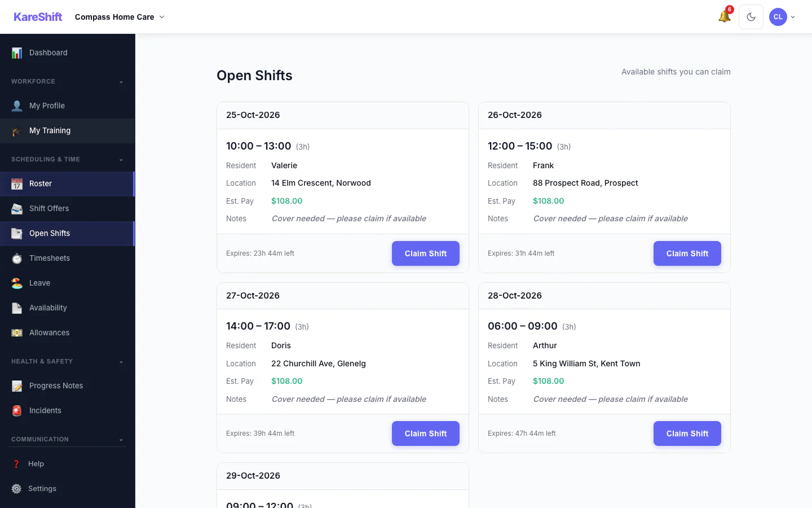812x508 pixels.
Task: Claim the 25-Oct-2026 shift for Valerie
Action: tap(426, 253)
